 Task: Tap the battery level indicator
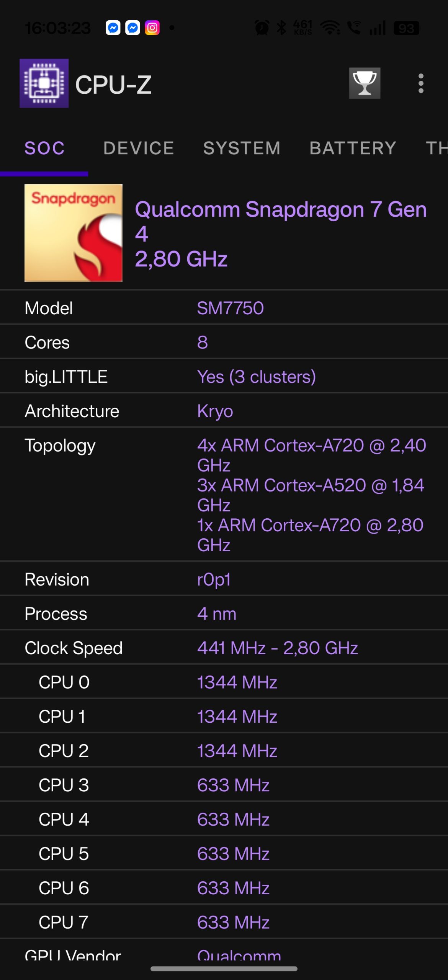tap(407, 28)
